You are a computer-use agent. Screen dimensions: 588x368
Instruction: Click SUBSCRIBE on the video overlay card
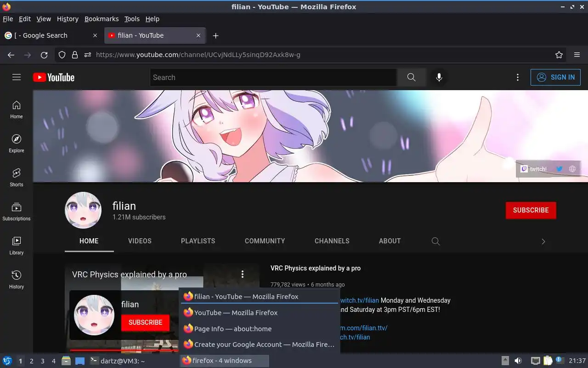pos(145,322)
